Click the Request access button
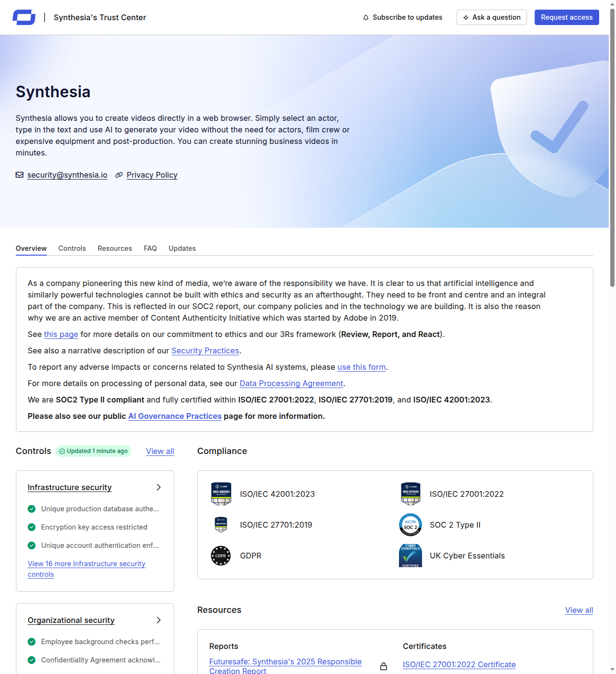616x674 pixels. coord(567,17)
